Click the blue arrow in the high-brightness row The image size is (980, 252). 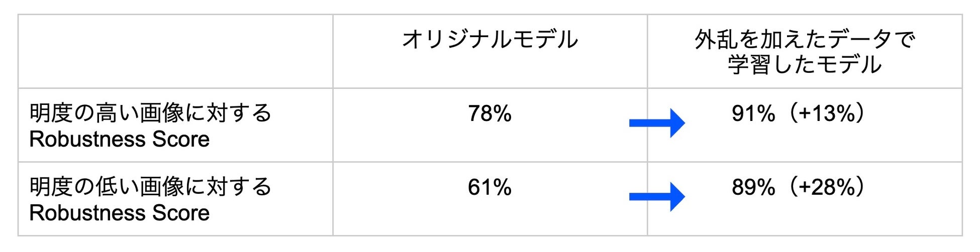(x=657, y=123)
